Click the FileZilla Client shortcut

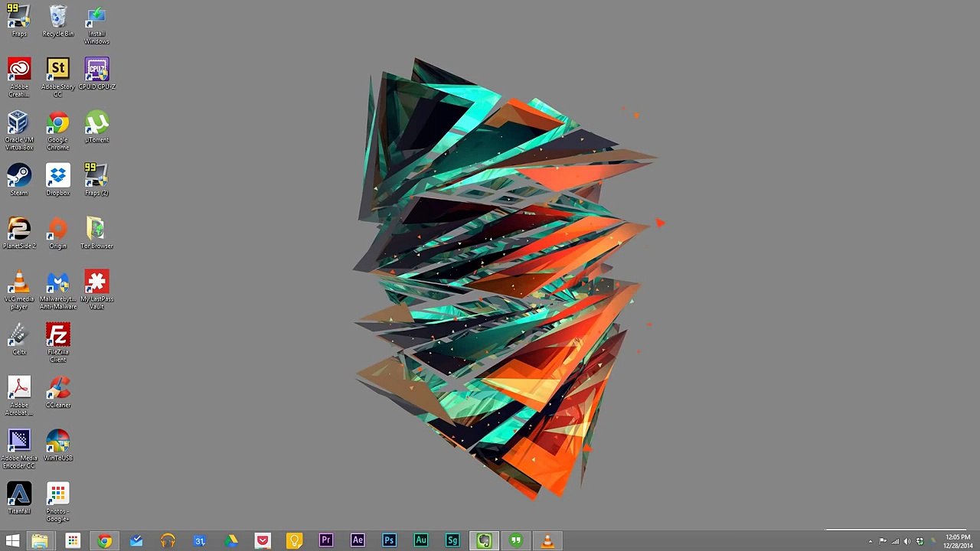point(58,342)
